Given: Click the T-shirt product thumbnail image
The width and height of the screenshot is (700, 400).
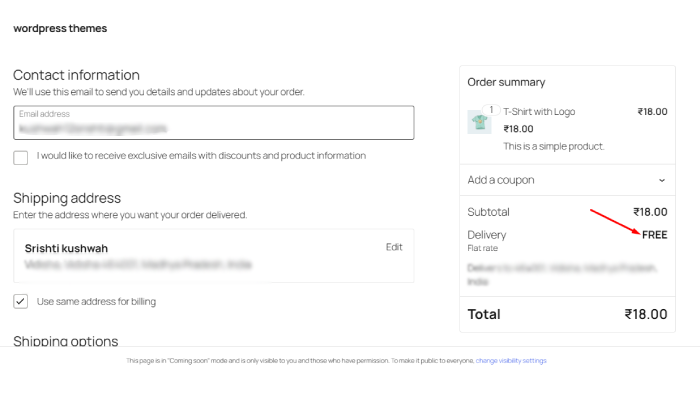Looking at the screenshot, I should click(479, 123).
